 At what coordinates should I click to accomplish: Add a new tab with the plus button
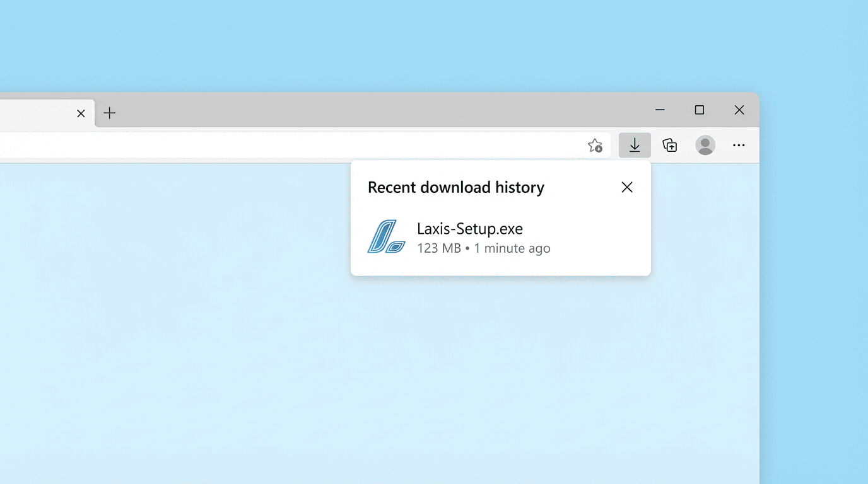pyautogui.click(x=110, y=113)
